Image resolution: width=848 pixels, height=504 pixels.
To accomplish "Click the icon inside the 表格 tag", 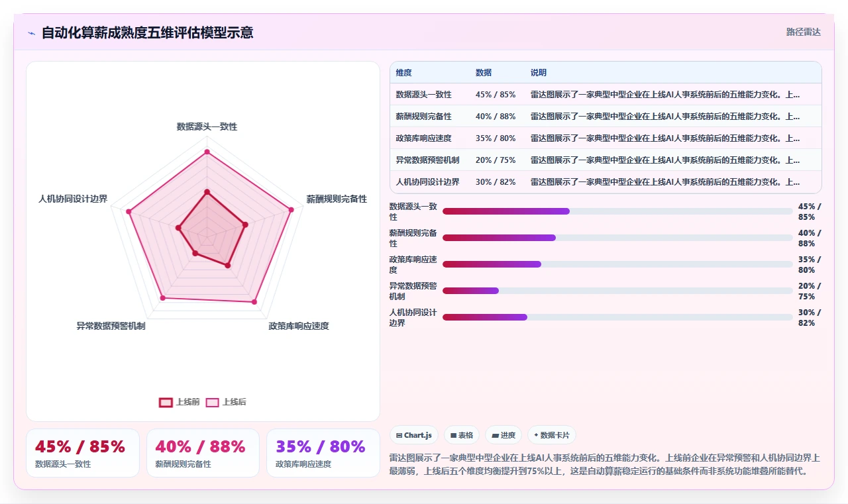I will tap(453, 435).
